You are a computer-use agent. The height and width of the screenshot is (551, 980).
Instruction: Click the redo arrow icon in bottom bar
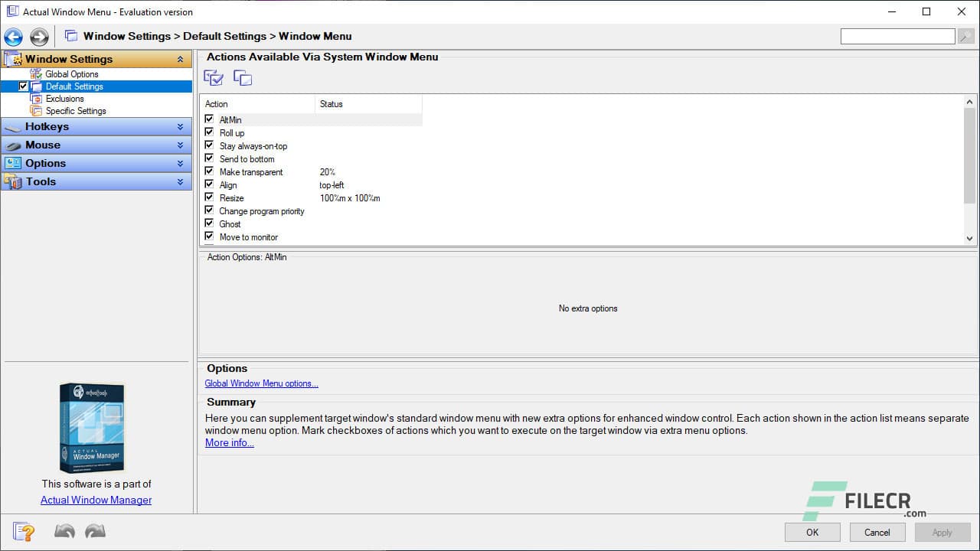pos(95,532)
